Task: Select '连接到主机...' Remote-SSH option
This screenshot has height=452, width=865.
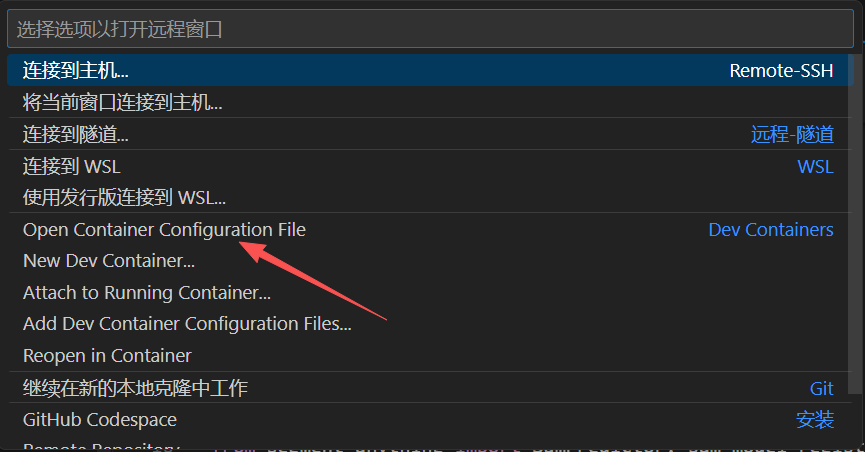Action: 430,71
